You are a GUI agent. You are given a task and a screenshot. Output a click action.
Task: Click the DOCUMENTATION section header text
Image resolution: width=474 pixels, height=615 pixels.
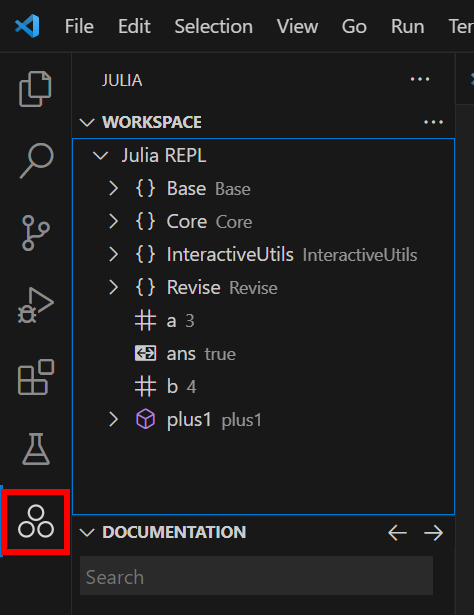pos(174,532)
